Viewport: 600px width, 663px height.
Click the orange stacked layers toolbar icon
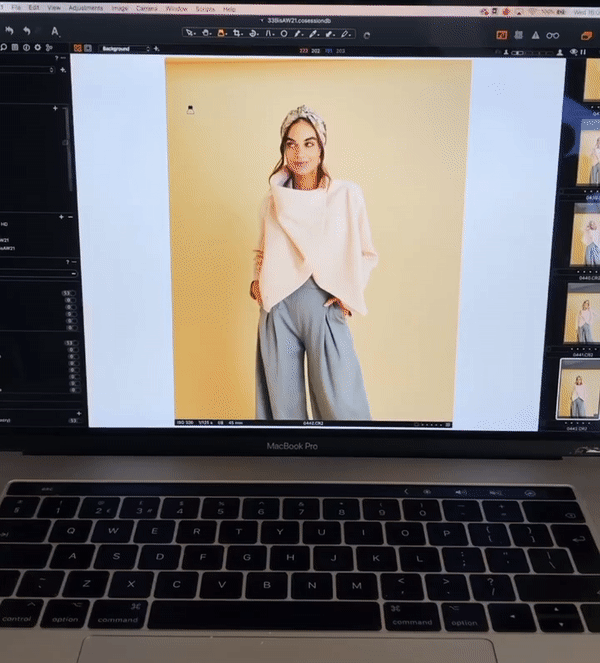(586, 36)
